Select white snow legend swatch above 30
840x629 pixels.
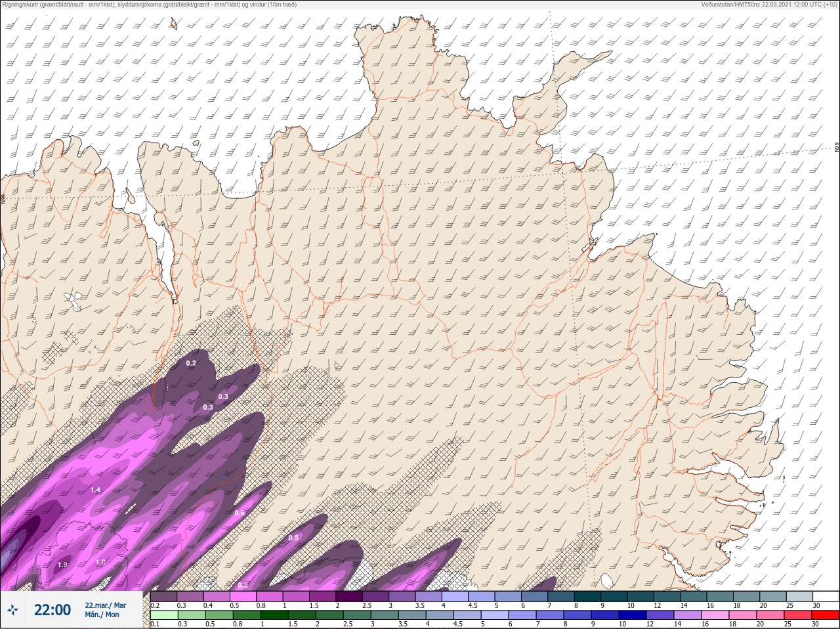(826, 596)
